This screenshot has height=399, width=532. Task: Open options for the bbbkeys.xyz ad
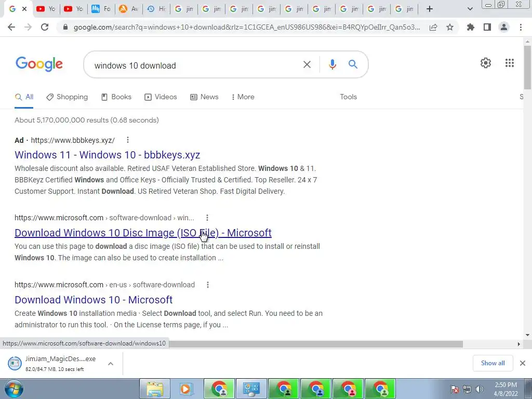click(128, 140)
